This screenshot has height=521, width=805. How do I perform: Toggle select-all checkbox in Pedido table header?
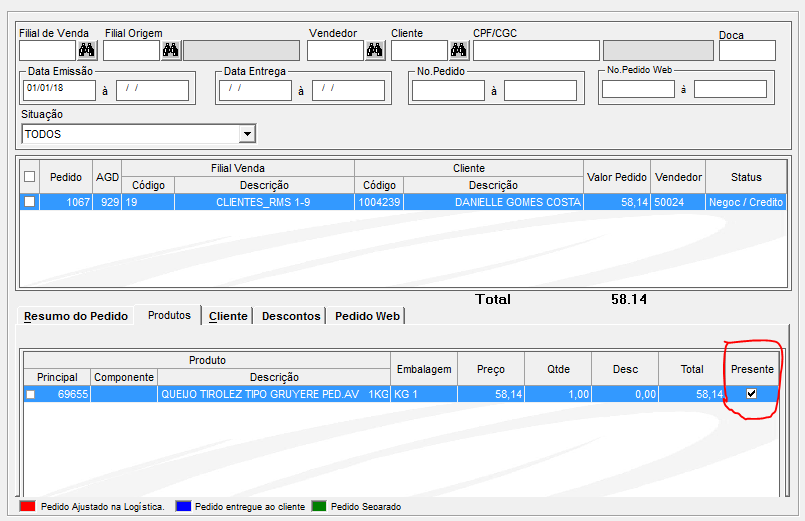click(30, 177)
